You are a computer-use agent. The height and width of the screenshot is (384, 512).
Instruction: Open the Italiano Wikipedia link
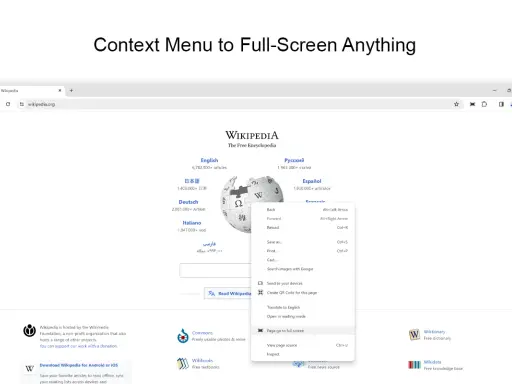(192, 223)
